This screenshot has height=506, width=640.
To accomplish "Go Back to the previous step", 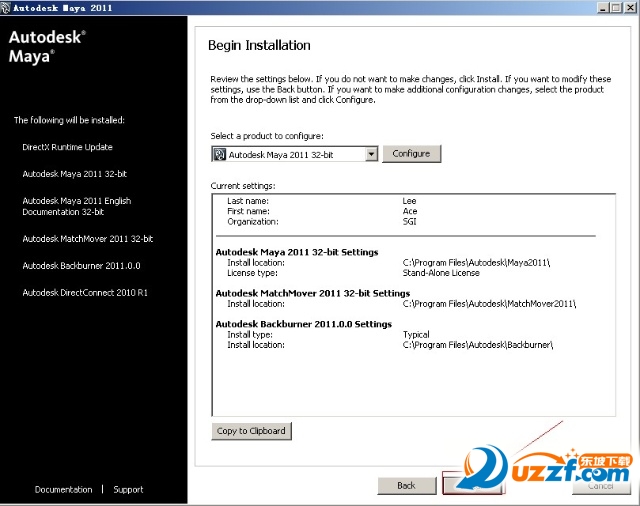I will pos(407,486).
